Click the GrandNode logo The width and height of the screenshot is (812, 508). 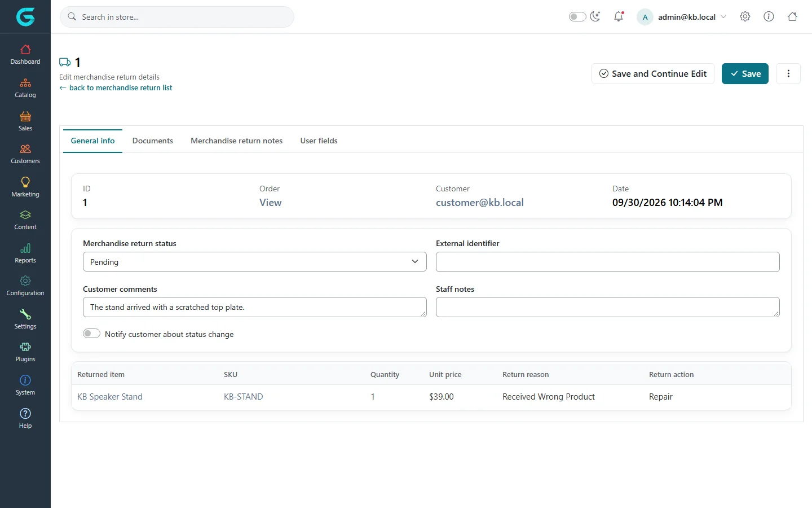(25, 17)
